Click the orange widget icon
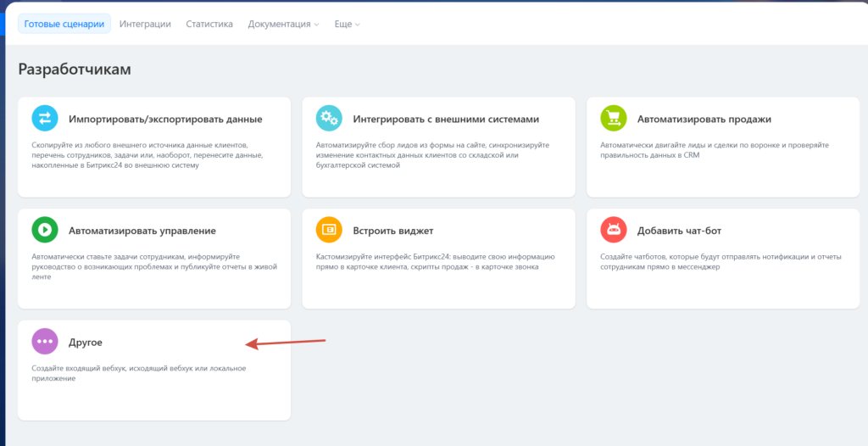Viewport: 868px width, 446px height. click(x=329, y=230)
